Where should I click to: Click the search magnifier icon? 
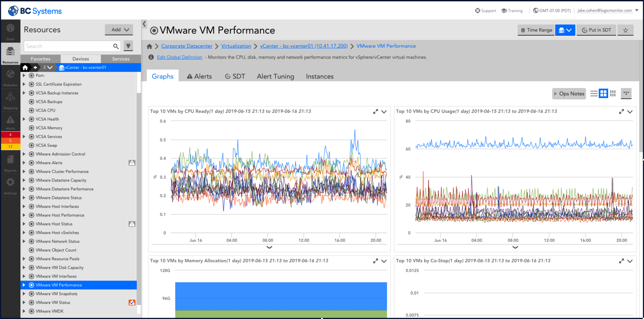(x=116, y=46)
